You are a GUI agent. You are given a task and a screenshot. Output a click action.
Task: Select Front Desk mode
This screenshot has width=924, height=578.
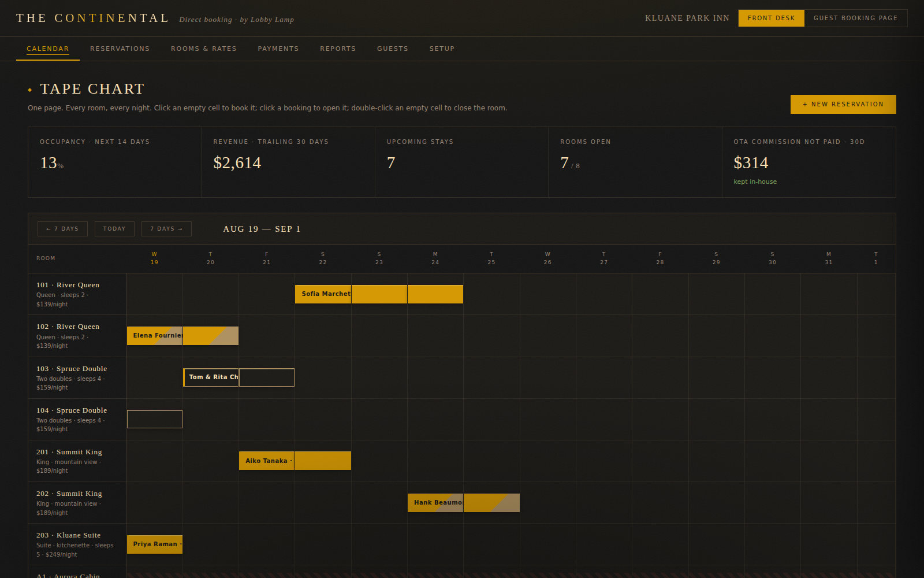[771, 18]
